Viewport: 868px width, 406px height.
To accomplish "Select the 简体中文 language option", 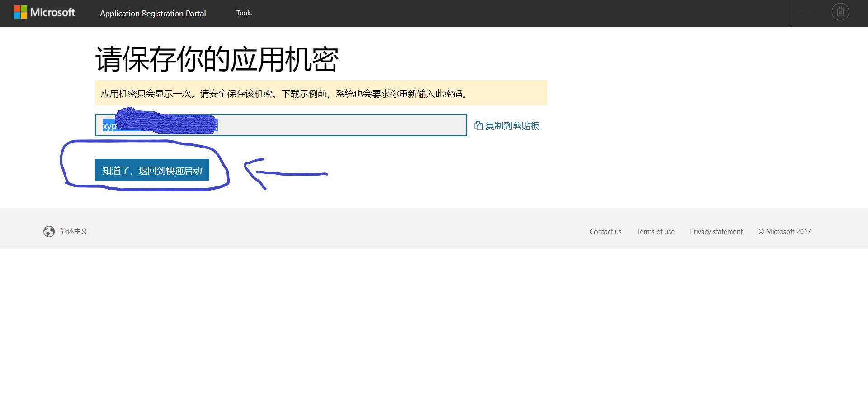I will point(74,231).
